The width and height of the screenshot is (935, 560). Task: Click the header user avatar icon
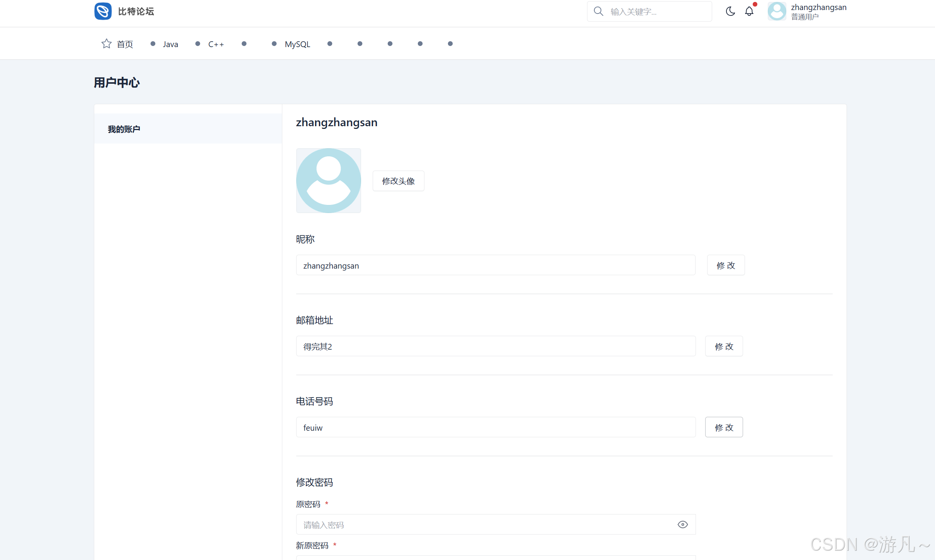pyautogui.click(x=777, y=11)
